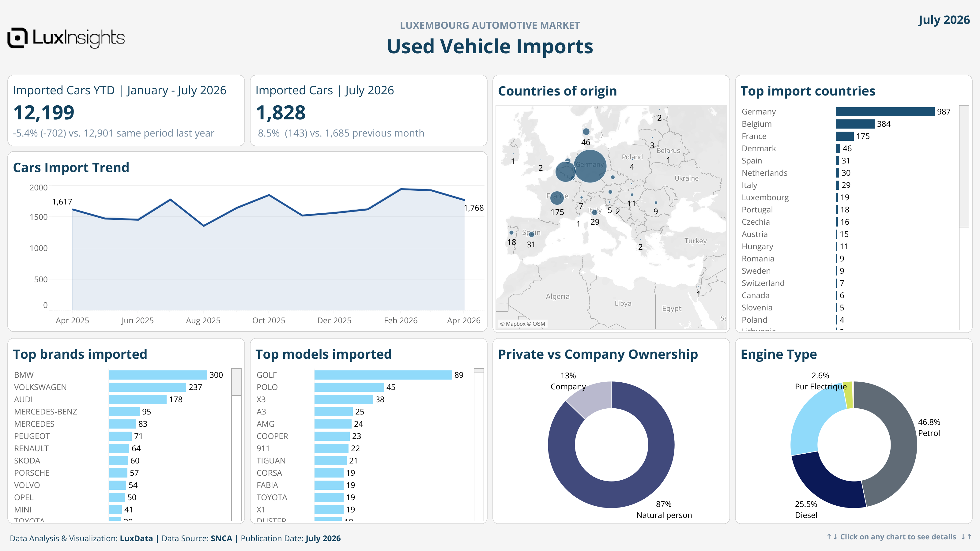Click the Countries of origin heading
This screenshot has width=980, height=551.
point(557,91)
